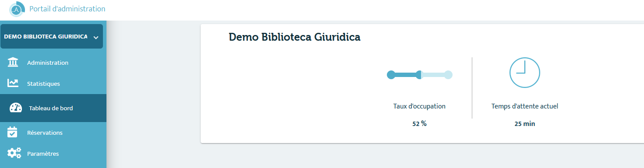Image resolution: width=644 pixels, height=168 pixels.
Task: Click the Statistiques chart icon
Action: click(x=13, y=83)
